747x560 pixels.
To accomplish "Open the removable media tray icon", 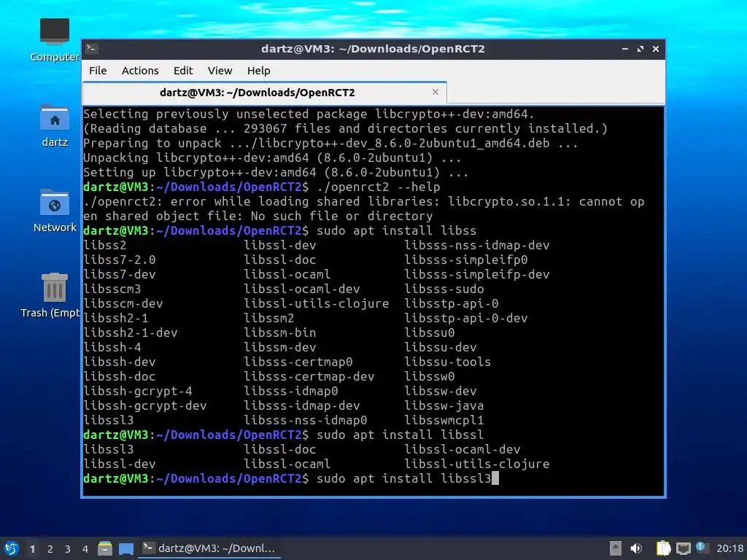I will (x=615, y=548).
